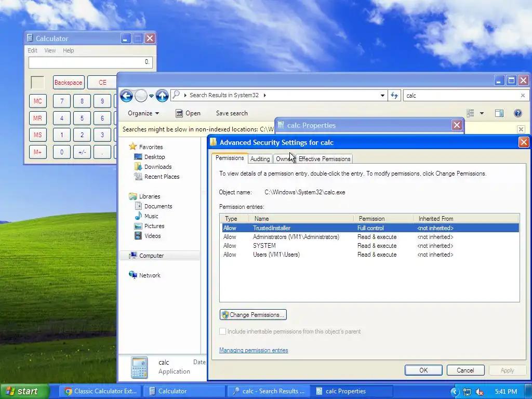
Task: Expand arrow after Search Results in System32
Action: click(x=264, y=96)
